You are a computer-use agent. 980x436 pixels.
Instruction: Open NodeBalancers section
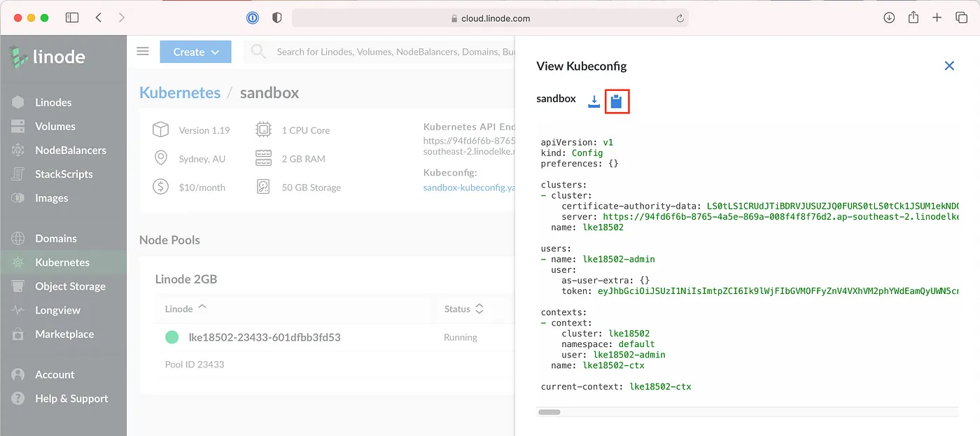[x=70, y=150]
